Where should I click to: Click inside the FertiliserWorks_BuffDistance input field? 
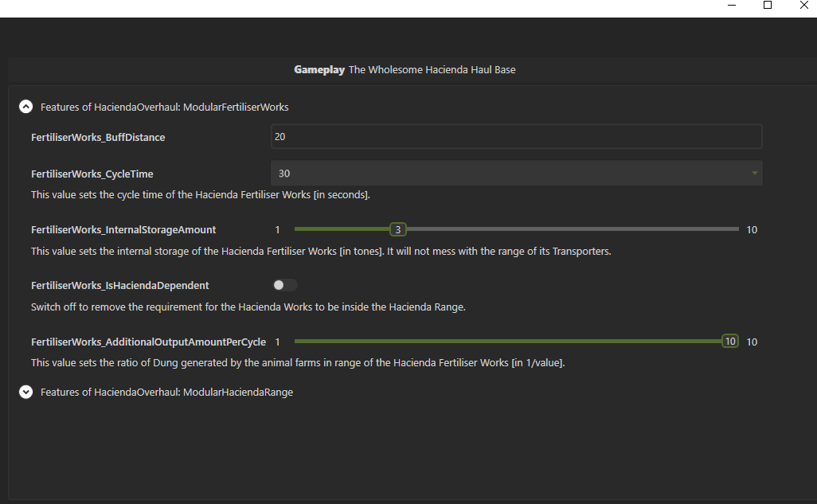click(x=516, y=136)
